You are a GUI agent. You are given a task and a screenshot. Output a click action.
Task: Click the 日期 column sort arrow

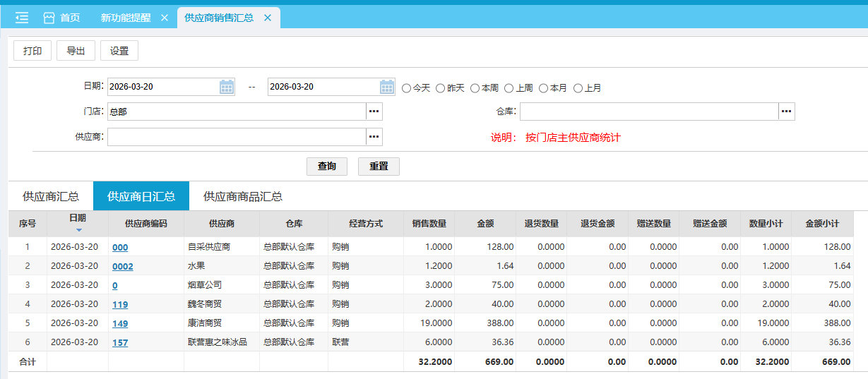point(78,229)
